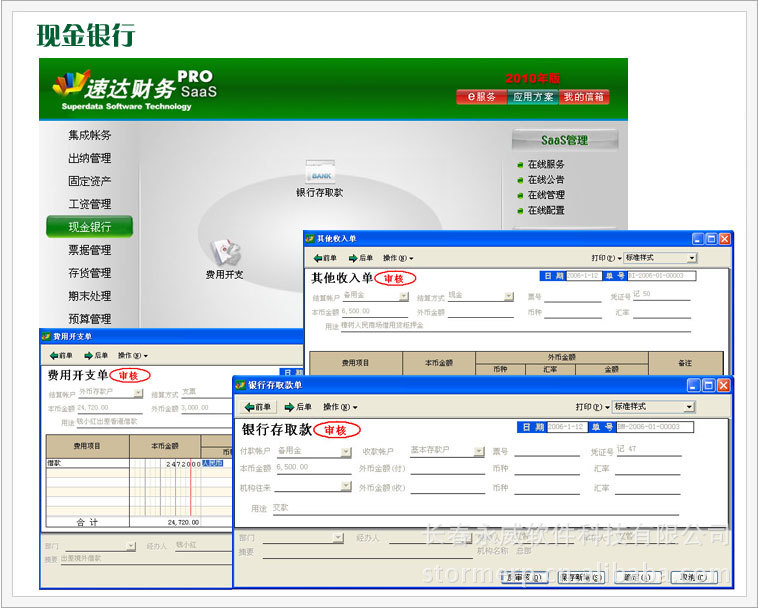The image size is (758, 608).
Task: Minimize the 其他收入单 window
Action: point(698,239)
